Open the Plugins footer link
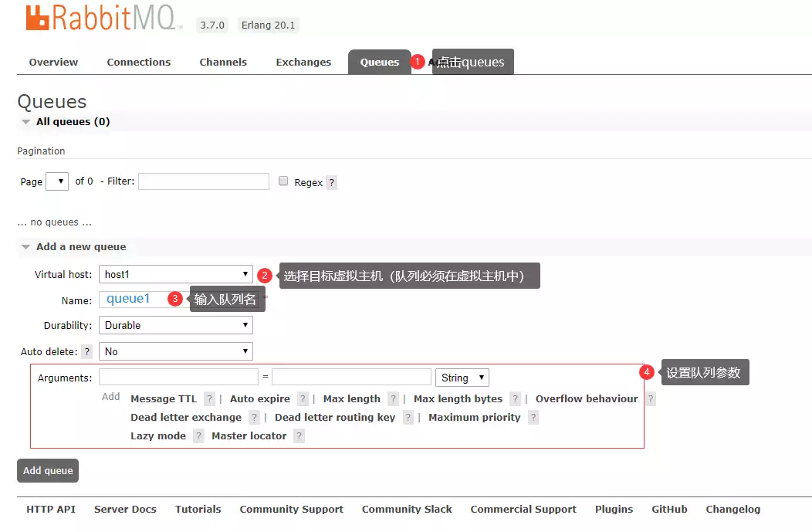Screen dimensions: 812x532 tap(614, 509)
